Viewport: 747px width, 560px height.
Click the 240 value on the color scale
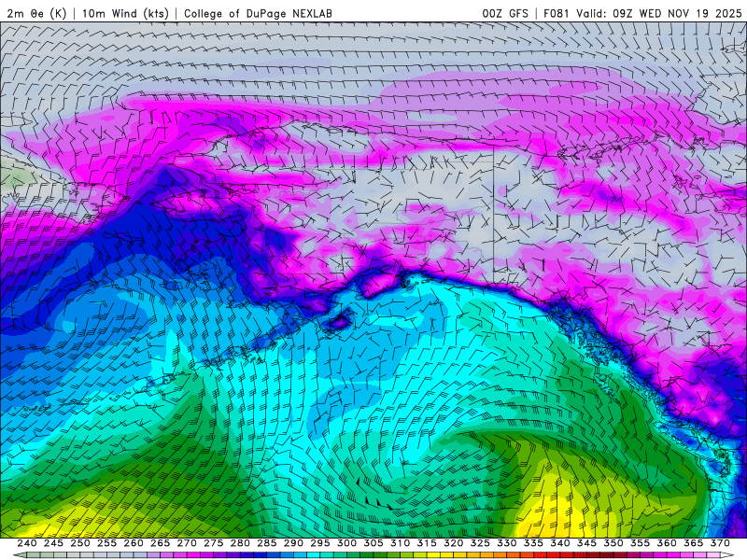[x=27, y=543]
